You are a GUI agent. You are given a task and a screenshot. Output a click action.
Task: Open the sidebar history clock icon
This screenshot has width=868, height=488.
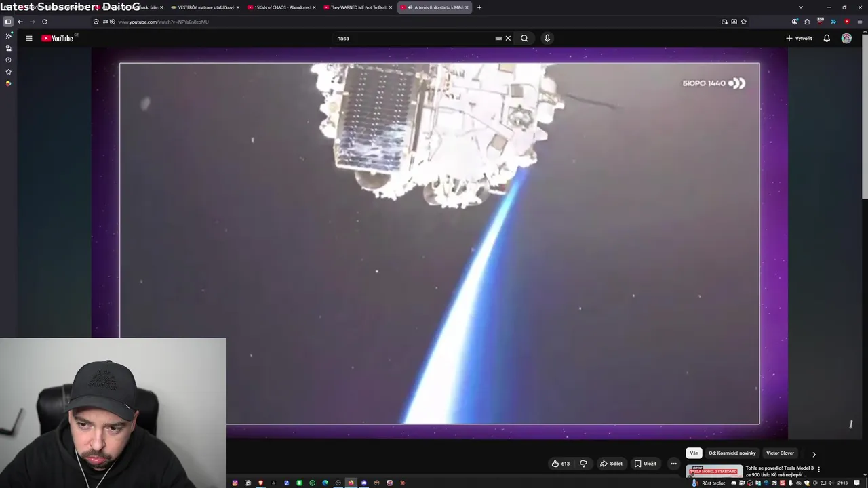[8, 60]
